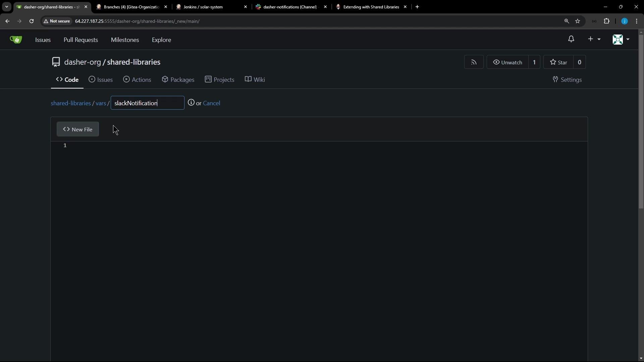This screenshot has height=362, width=644.
Task: Switch to Extending with Shared Libraries tab
Action: pyautogui.click(x=371, y=7)
